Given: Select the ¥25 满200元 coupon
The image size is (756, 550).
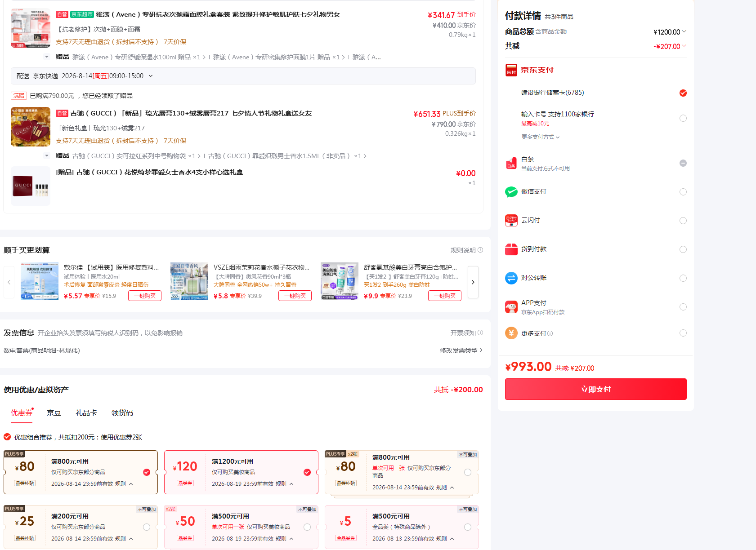Looking at the screenshot, I should [147, 527].
